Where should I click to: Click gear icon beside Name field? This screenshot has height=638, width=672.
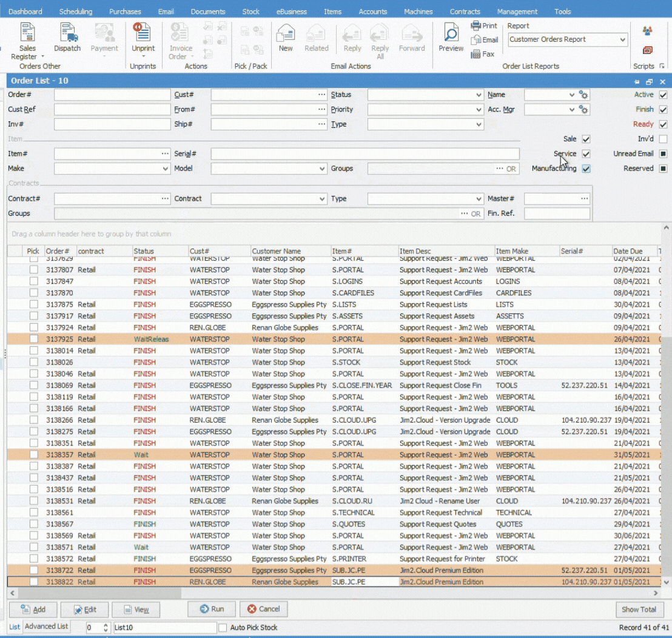coord(583,95)
